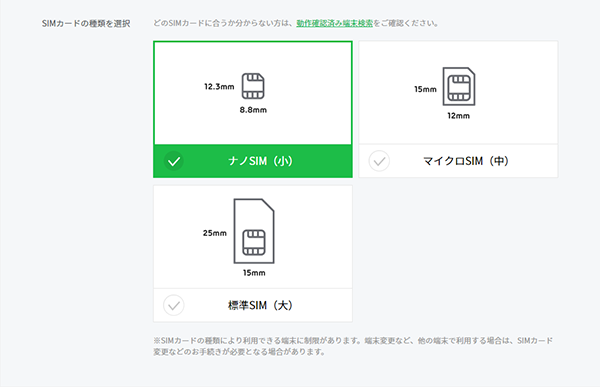Click the ナノSIM（小） label

(x=260, y=161)
